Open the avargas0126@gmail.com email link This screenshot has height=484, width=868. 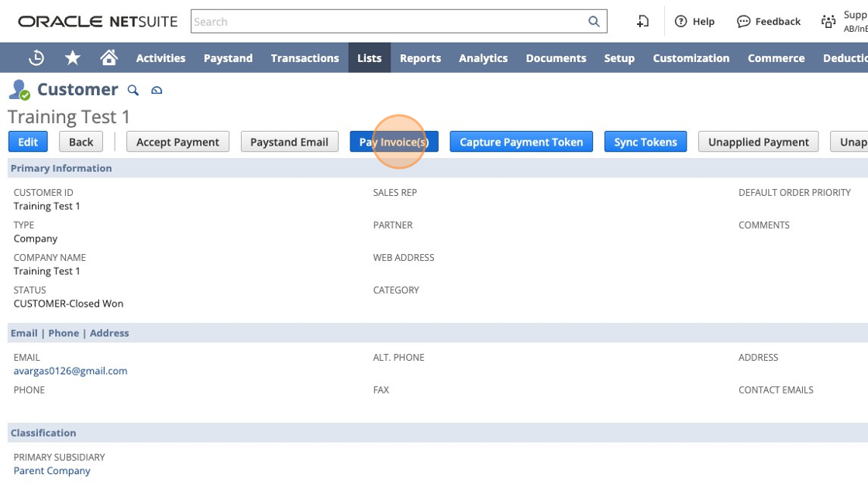pos(71,371)
